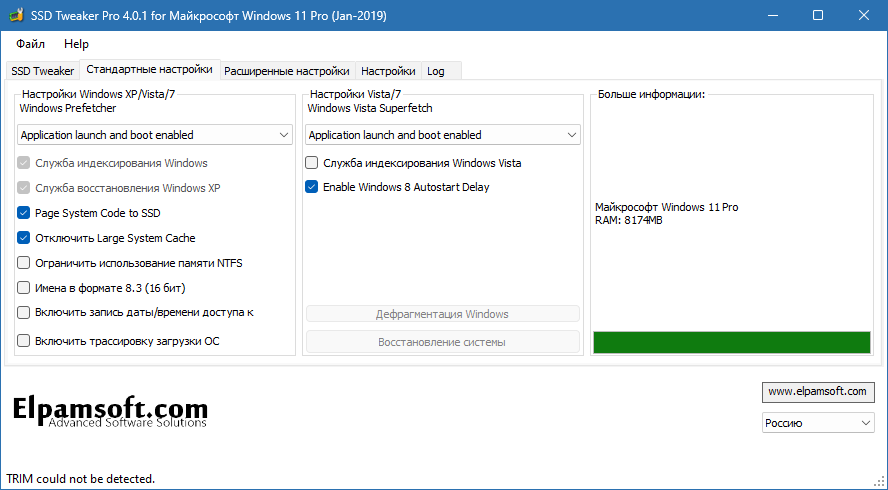Click the Elpamsoft.com logo
The width and height of the screenshot is (888, 490).
click(110, 412)
